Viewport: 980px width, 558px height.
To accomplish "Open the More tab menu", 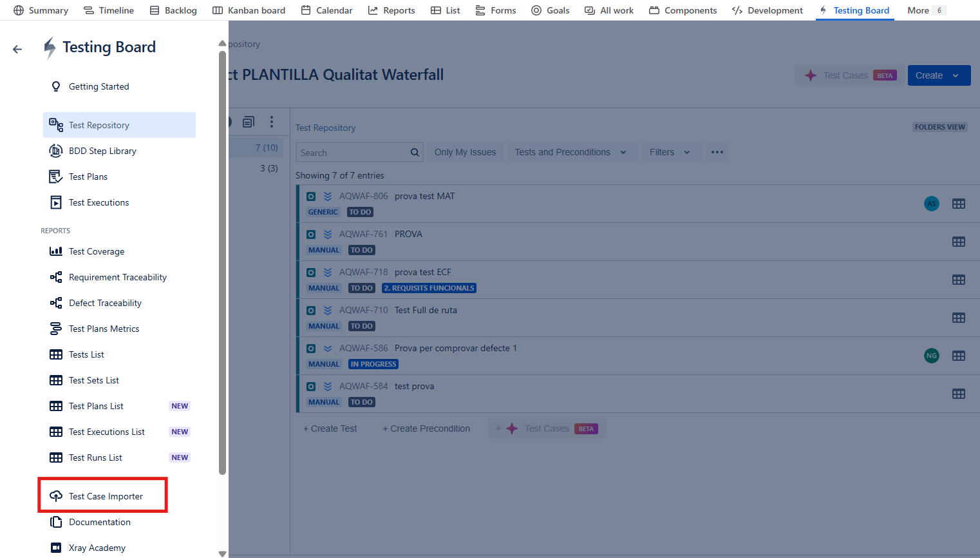I will (925, 10).
